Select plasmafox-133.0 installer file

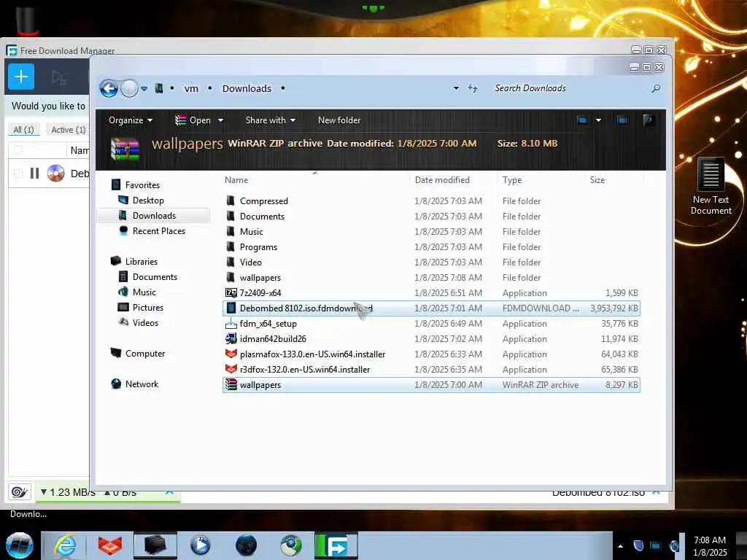(431, 354)
